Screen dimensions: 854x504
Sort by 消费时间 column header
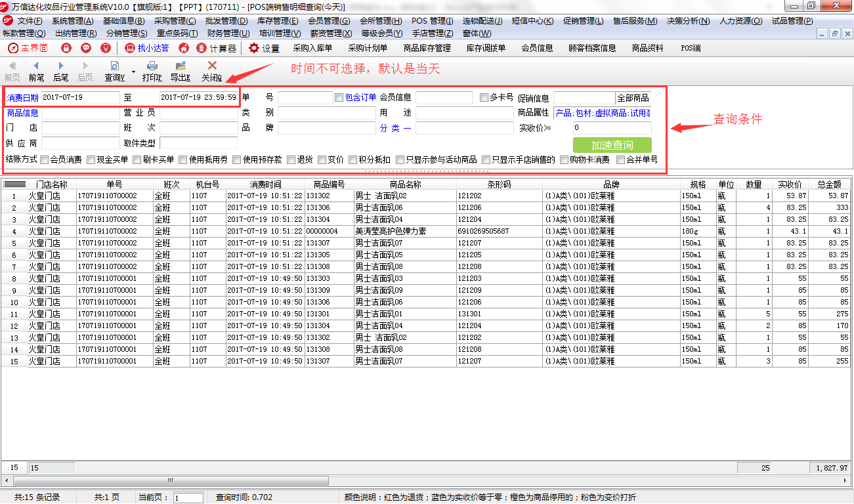265,184
